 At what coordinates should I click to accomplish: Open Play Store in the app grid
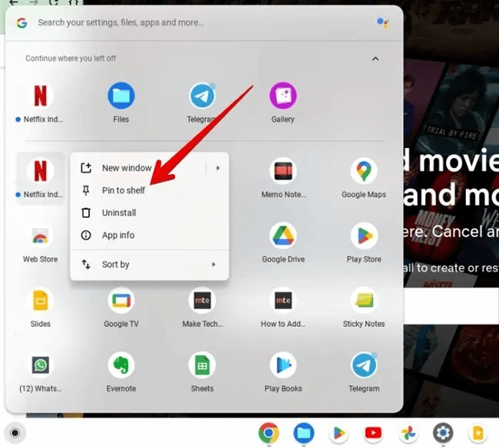pyautogui.click(x=364, y=243)
